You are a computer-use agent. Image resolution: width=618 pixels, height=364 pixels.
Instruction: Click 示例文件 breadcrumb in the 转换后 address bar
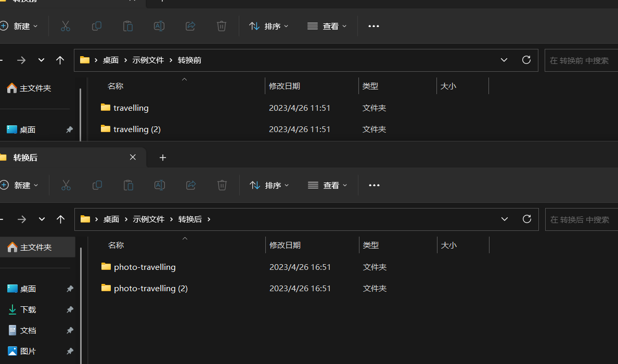tap(148, 219)
